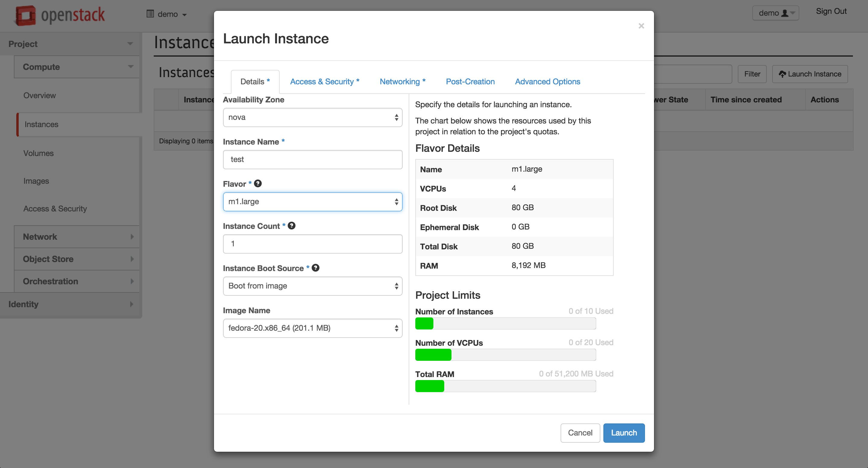Click the Instance Count input field
Image resolution: width=868 pixels, height=468 pixels.
coord(312,244)
